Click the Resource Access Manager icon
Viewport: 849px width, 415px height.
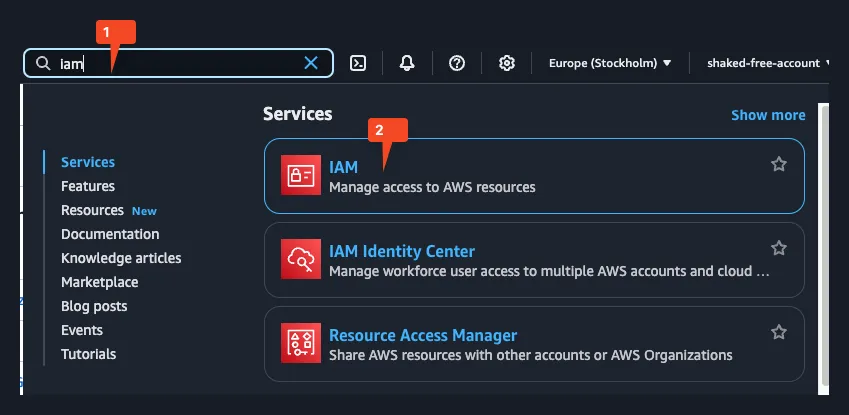(301, 343)
